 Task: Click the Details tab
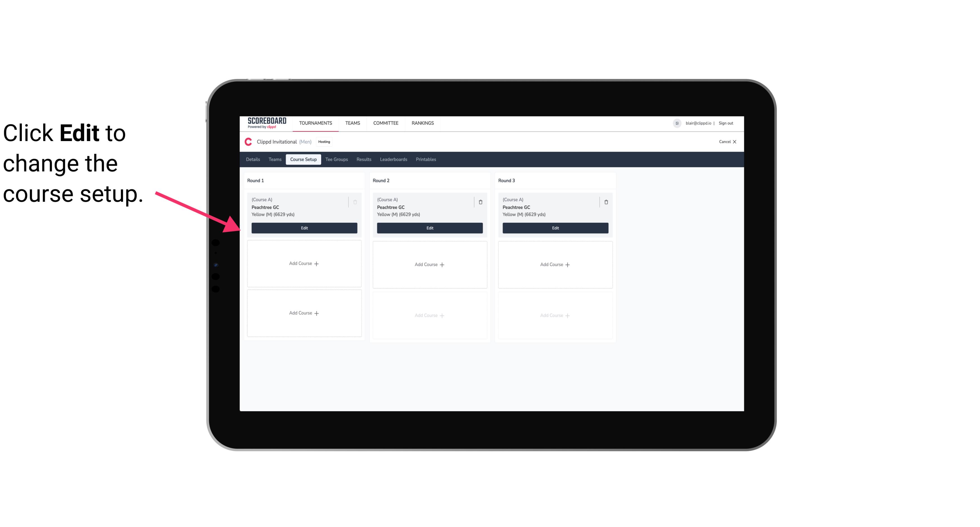(254, 160)
